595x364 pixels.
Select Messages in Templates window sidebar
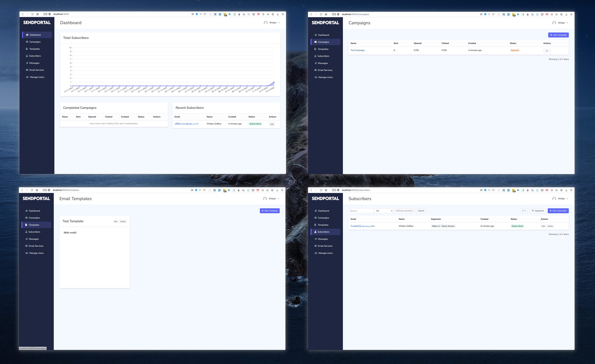(34, 239)
